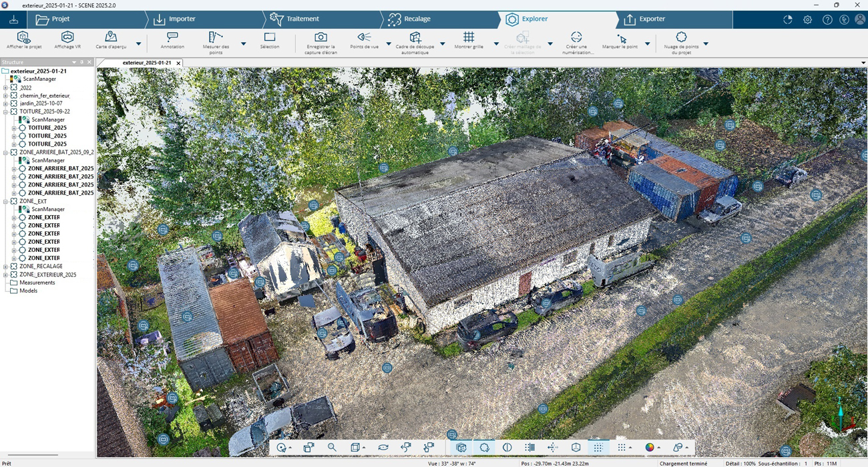The height and width of the screenshot is (467, 868).
Task: Open the settings gear in top bar
Action: tap(807, 20)
